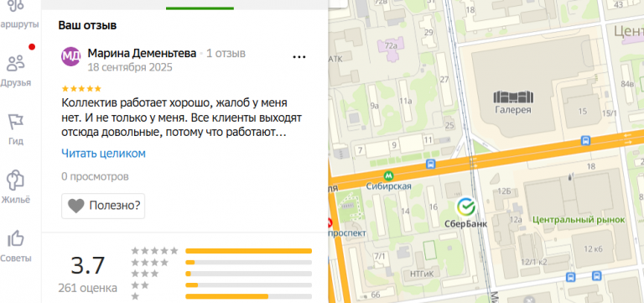Select the two-star rating row
The image size is (644, 303).
coord(221,285)
